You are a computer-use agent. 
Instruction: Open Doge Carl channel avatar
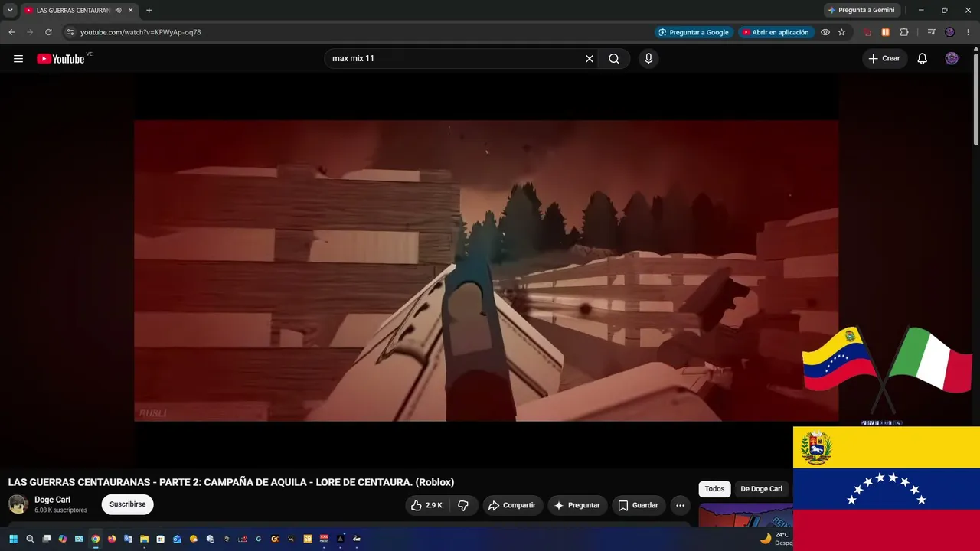[18, 504]
